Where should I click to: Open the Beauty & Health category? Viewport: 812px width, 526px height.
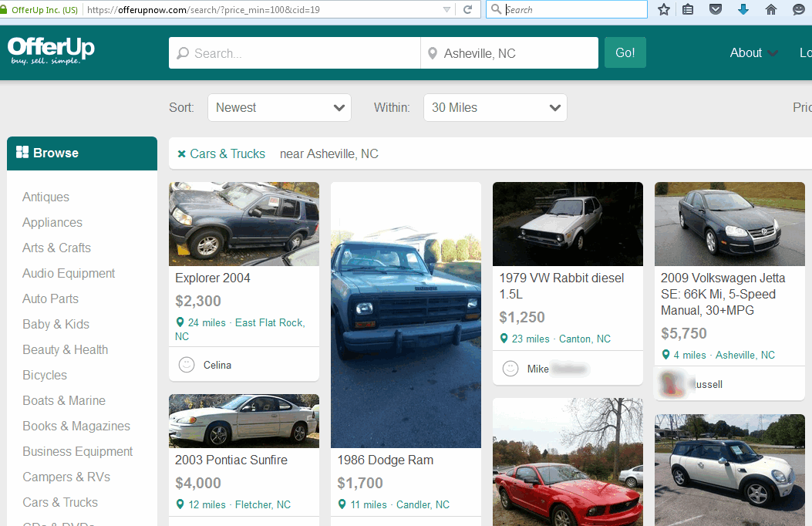[x=66, y=349]
